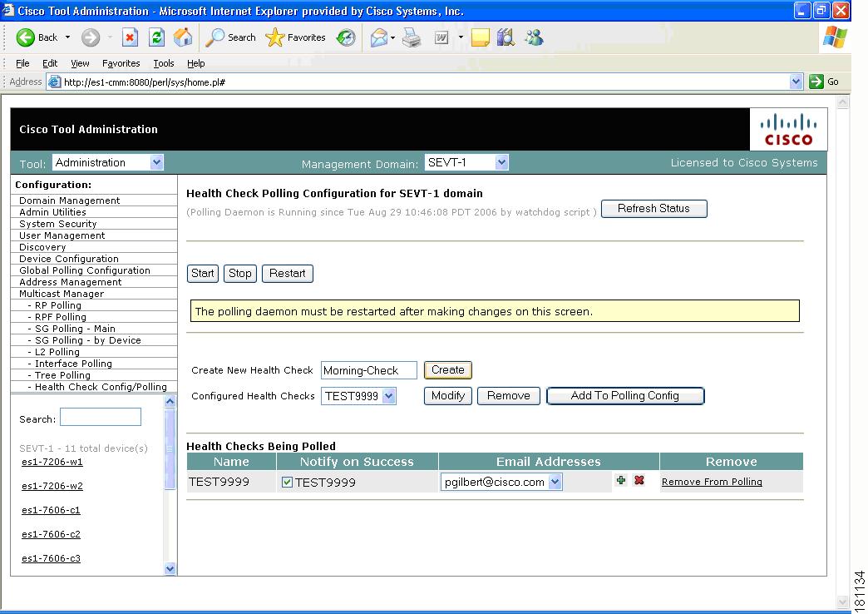The width and height of the screenshot is (868, 614).
Task: Select Discovery in Configuration list
Action: 42,247
